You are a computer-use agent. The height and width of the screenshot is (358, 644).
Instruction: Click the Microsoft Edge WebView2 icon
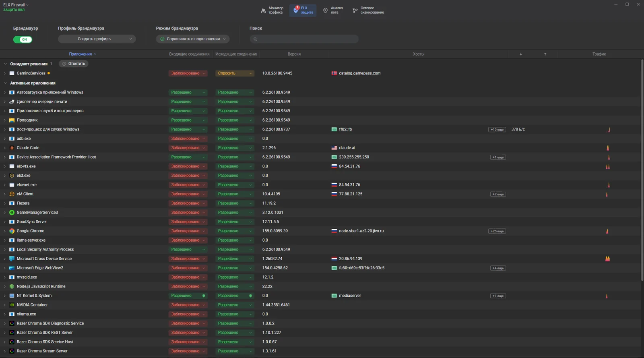12,268
